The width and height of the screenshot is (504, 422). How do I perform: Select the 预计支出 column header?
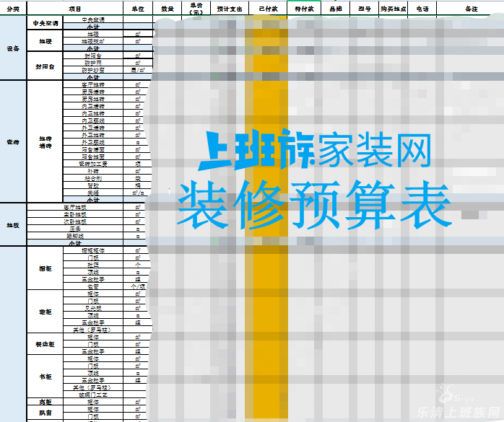tap(230, 9)
